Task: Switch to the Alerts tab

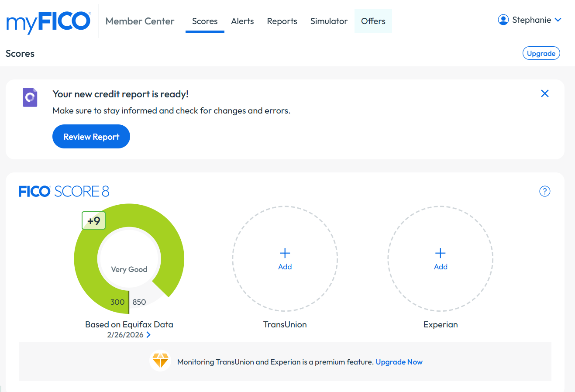Action: (x=242, y=21)
